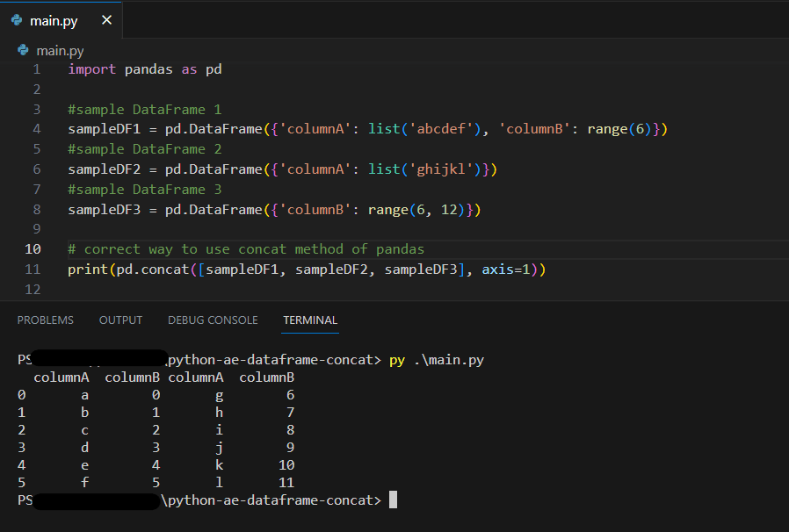Switch to the TERMINAL panel tab

coord(309,320)
